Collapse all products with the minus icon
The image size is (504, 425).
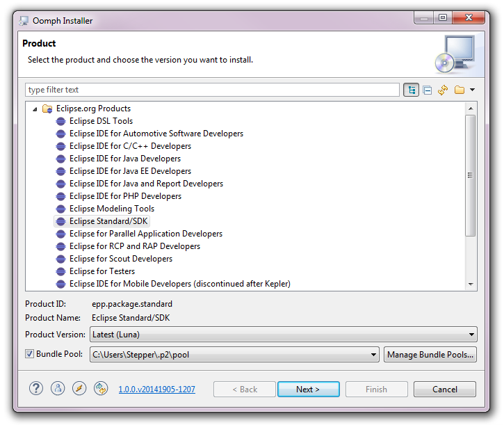427,90
